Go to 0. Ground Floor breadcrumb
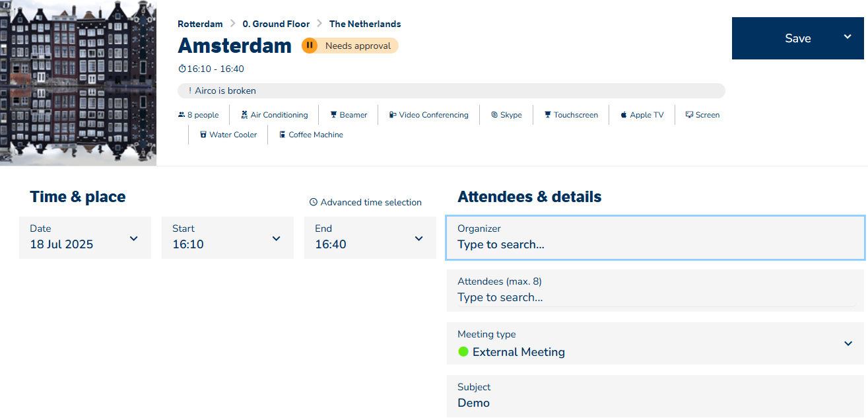This screenshot has width=868, height=418. (276, 24)
